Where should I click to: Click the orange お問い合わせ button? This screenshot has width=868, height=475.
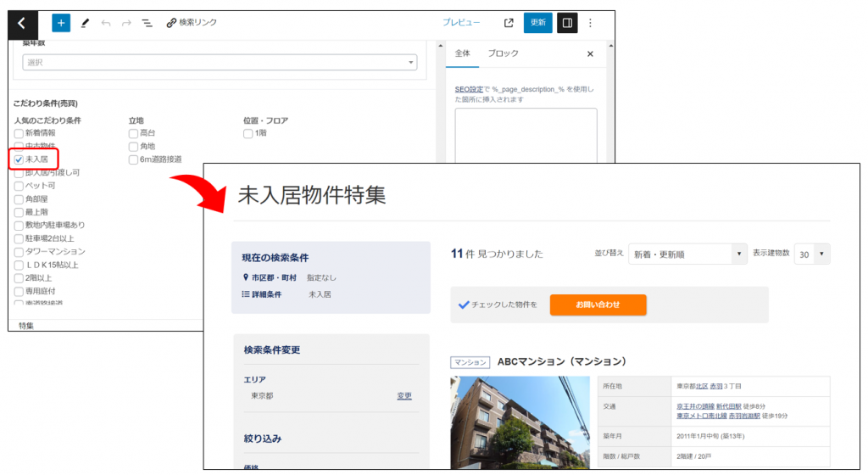pos(598,305)
